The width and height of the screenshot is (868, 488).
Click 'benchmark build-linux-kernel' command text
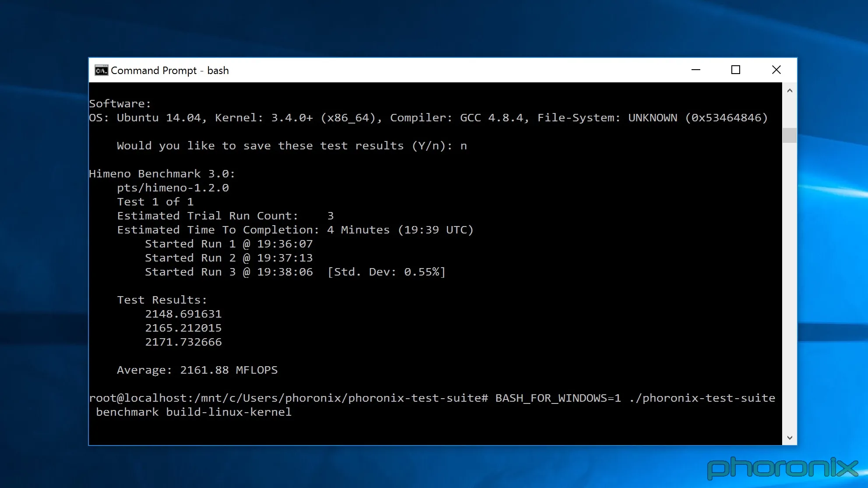[194, 412]
